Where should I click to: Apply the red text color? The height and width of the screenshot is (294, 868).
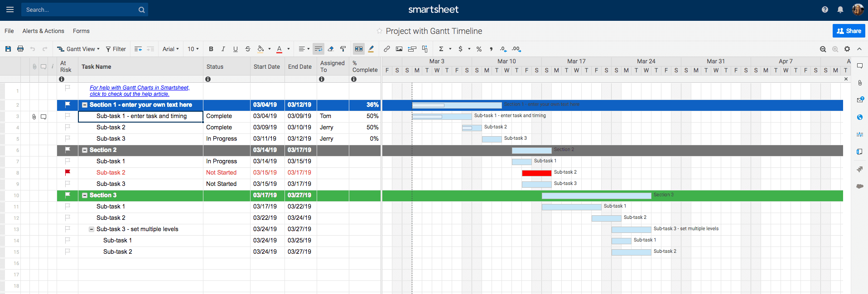[279, 49]
